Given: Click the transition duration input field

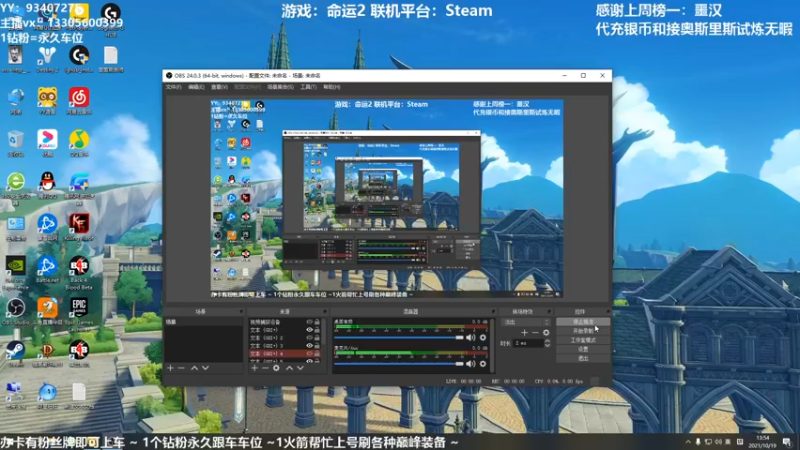Looking at the screenshot, I should (529, 343).
